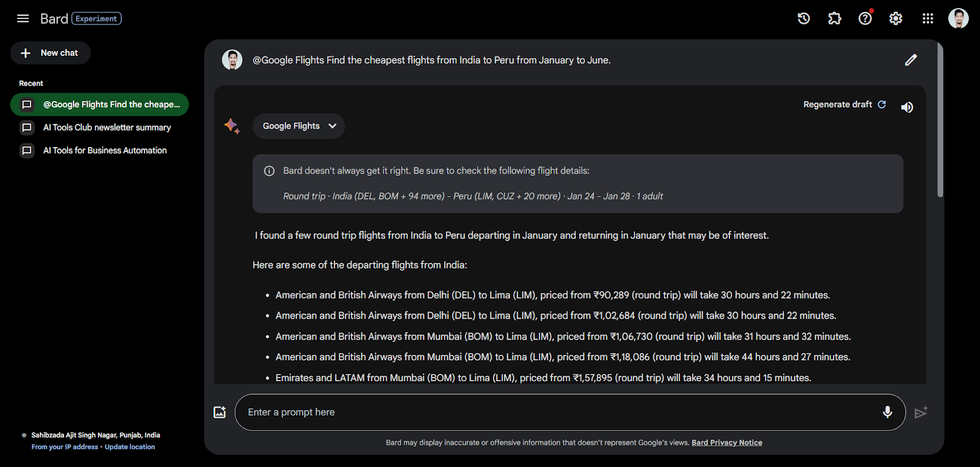Click 'Here are some of the departing flights' text
Screen dimensions: 980x467
point(360,265)
